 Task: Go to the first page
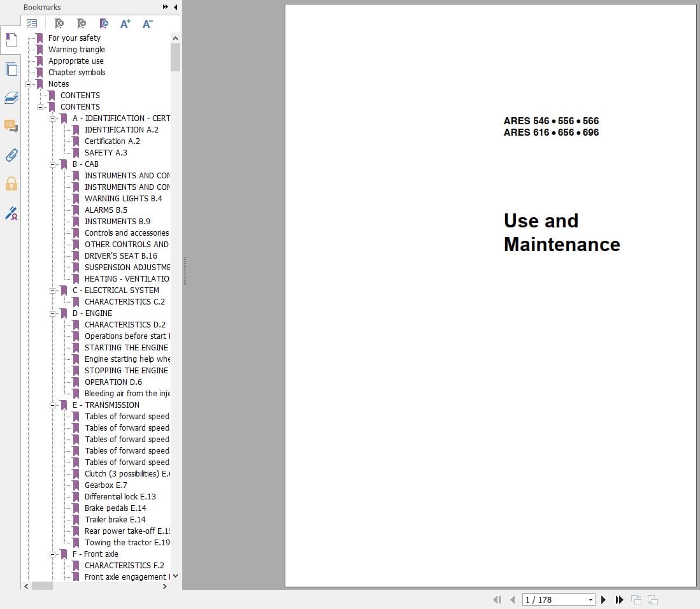coord(497,599)
